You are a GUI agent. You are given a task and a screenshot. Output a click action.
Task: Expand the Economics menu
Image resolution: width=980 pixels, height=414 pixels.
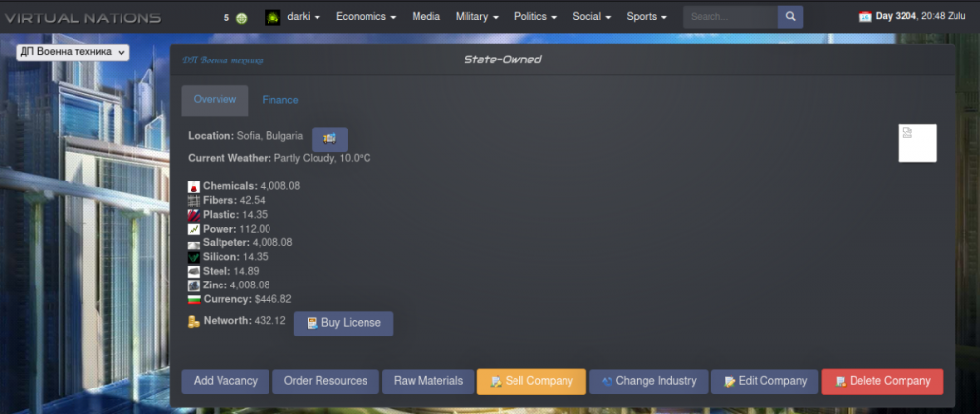click(x=366, y=17)
